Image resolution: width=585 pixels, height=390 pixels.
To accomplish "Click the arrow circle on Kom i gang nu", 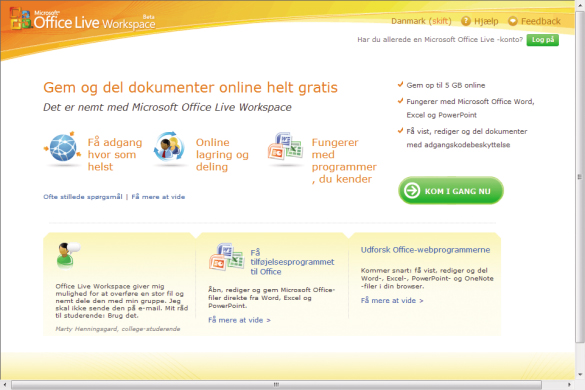I will 412,191.
